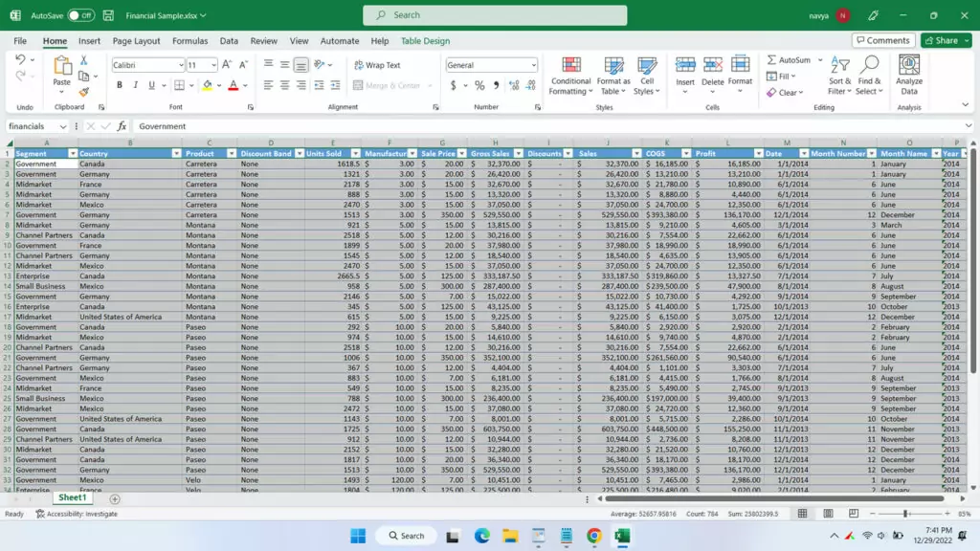The width and height of the screenshot is (980, 551).
Task: Toggle Wrap Text
Action: point(377,65)
